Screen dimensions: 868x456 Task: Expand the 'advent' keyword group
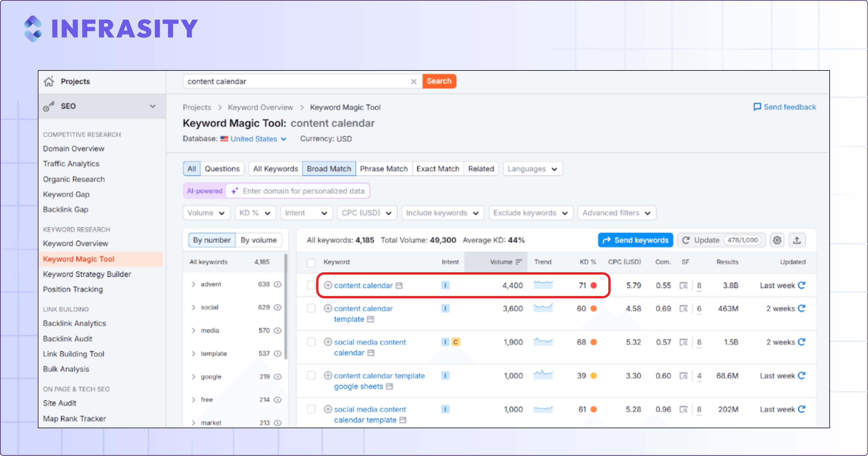(x=194, y=284)
